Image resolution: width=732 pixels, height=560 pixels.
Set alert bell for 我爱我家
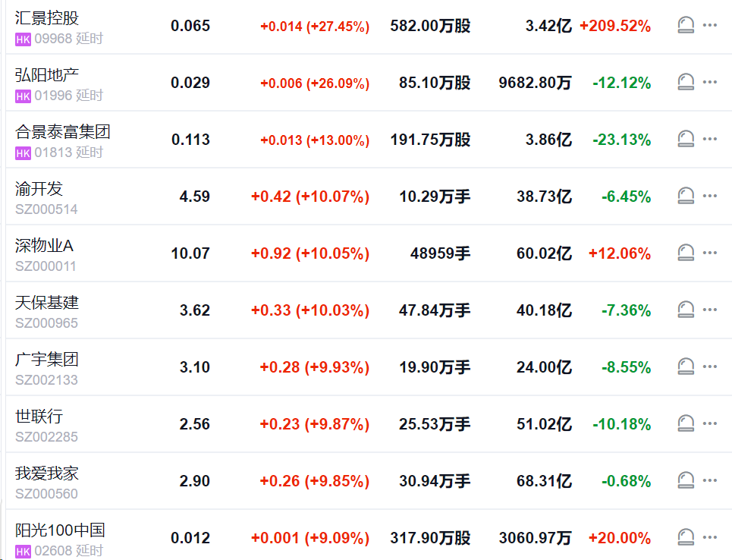tap(685, 480)
